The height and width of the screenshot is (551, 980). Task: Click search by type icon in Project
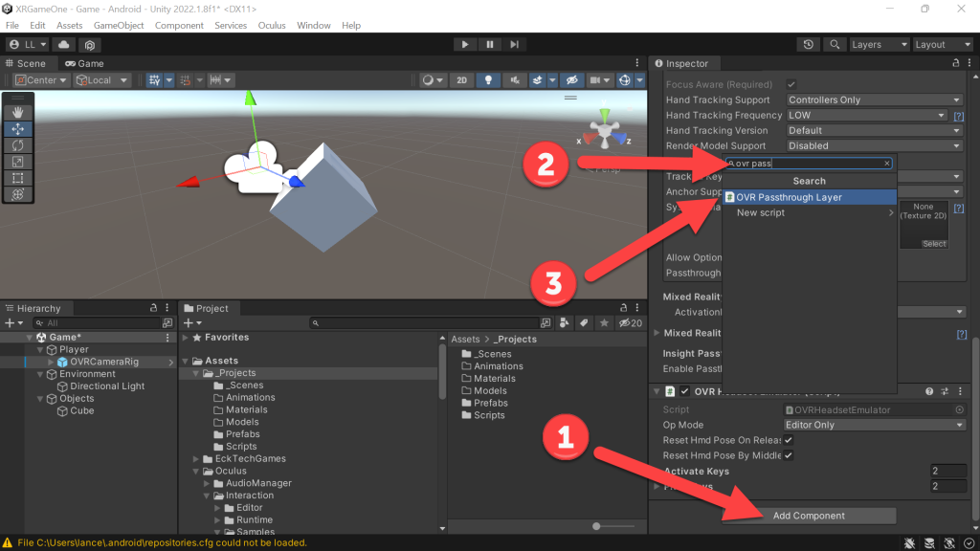coord(565,323)
